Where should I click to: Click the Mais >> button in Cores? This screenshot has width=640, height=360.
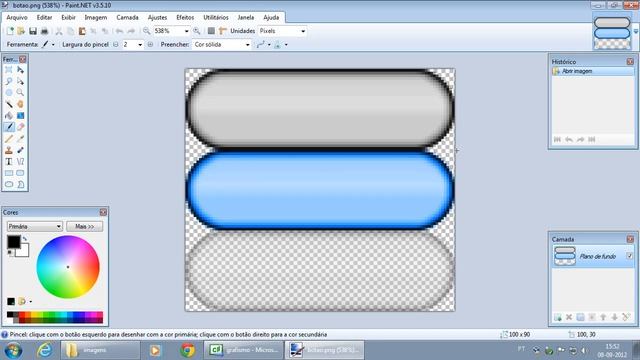pyautogui.click(x=84, y=227)
